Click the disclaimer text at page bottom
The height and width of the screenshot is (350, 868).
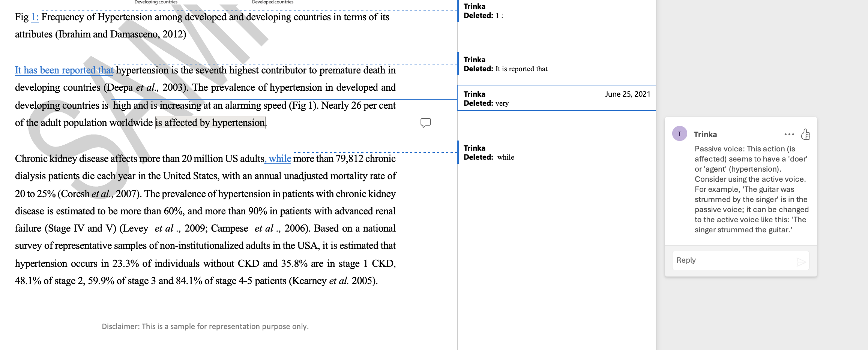(205, 326)
